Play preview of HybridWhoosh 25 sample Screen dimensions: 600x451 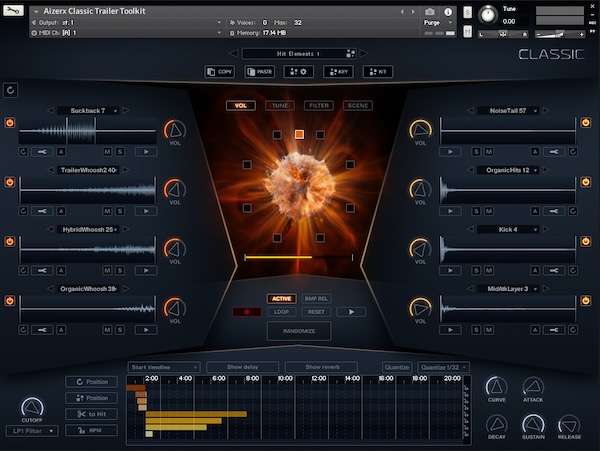pyautogui.click(x=146, y=270)
